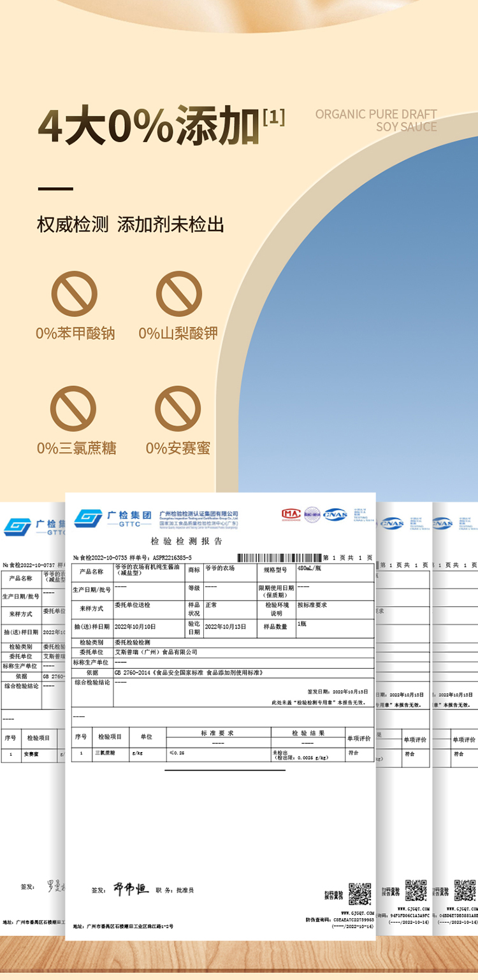Click the trademark value 爷爷的农场 cell
The width and height of the screenshot is (478, 980).
tap(229, 571)
